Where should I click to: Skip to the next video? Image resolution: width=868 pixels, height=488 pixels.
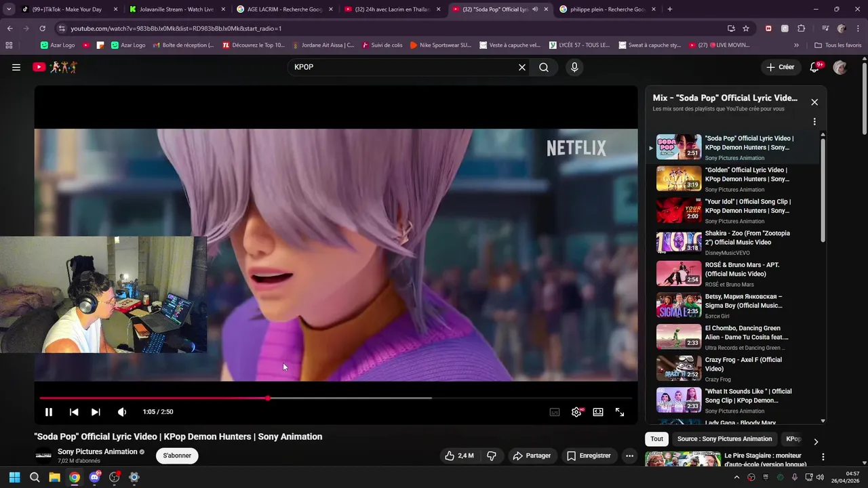point(96,412)
